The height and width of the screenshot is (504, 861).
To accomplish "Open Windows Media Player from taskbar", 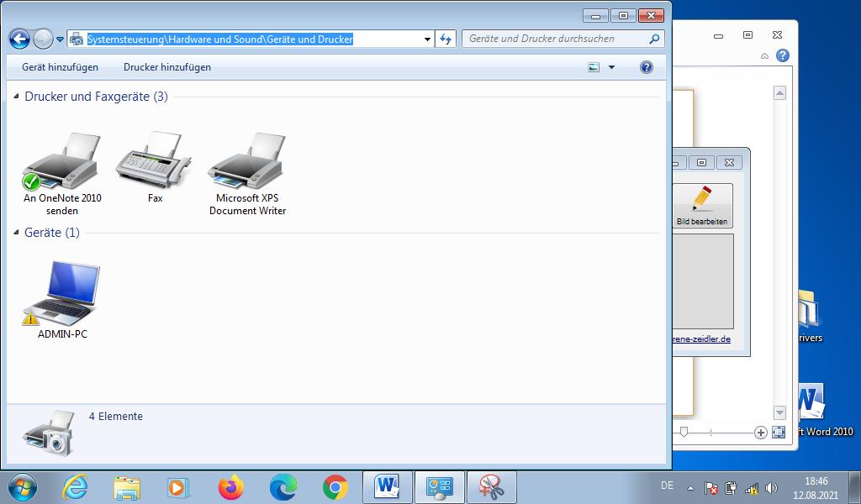I will pyautogui.click(x=178, y=487).
